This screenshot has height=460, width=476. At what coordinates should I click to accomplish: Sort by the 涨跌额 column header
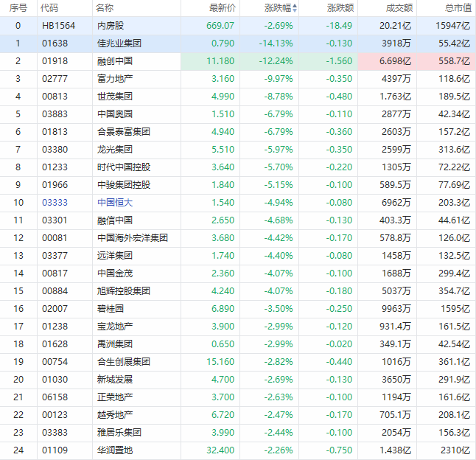[340, 8]
